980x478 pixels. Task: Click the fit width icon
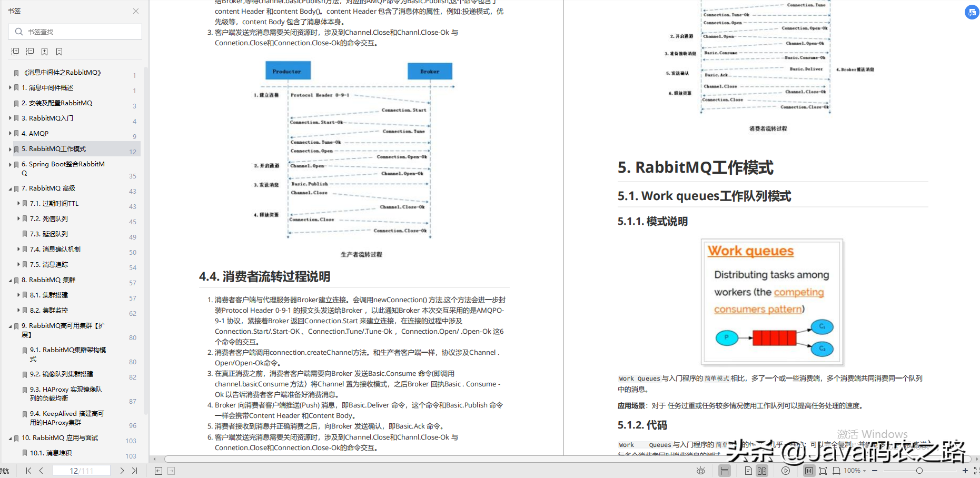[x=836, y=471]
